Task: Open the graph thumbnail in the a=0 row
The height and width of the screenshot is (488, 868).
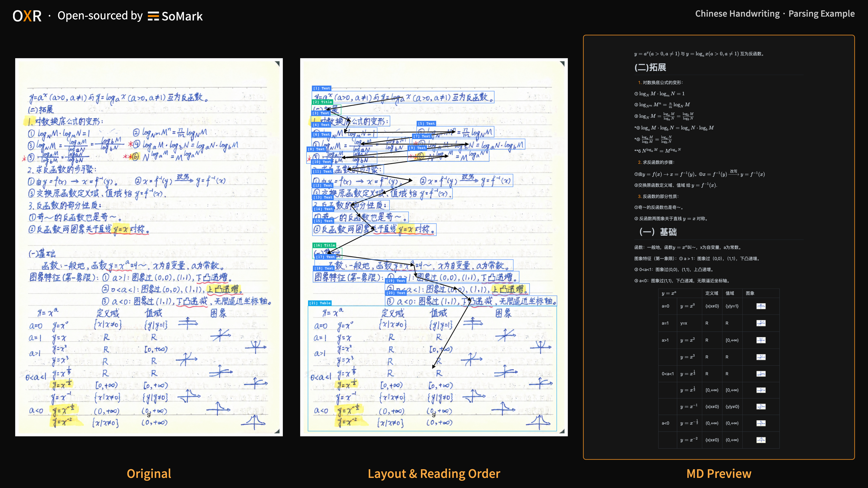Action: pos(761,306)
